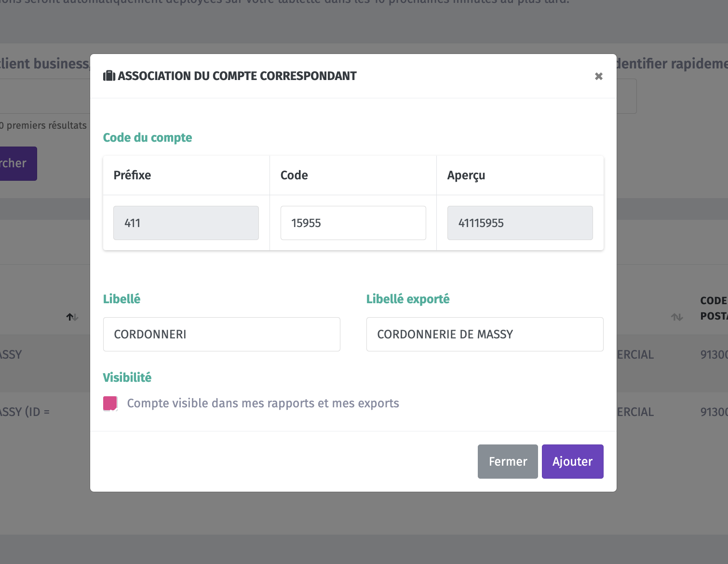Click the purple search button behind dialog
Screen dimensions: 728x564
(17, 163)
